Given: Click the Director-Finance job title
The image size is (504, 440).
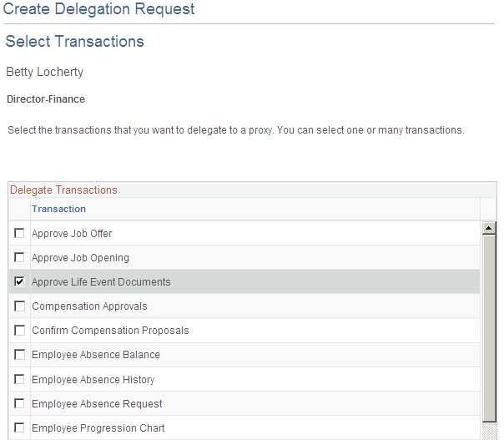Looking at the screenshot, I should [x=46, y=99].
